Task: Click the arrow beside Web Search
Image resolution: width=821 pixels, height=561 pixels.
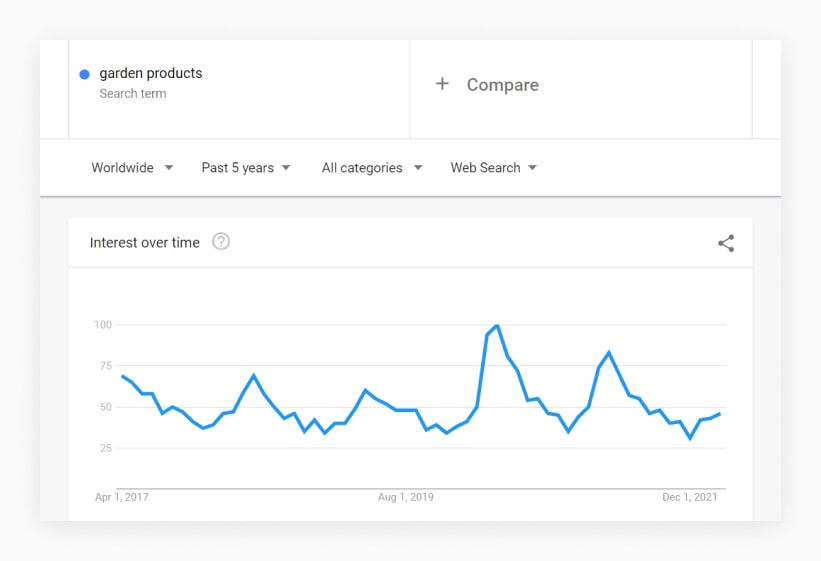Action: (x=532, y=168)
